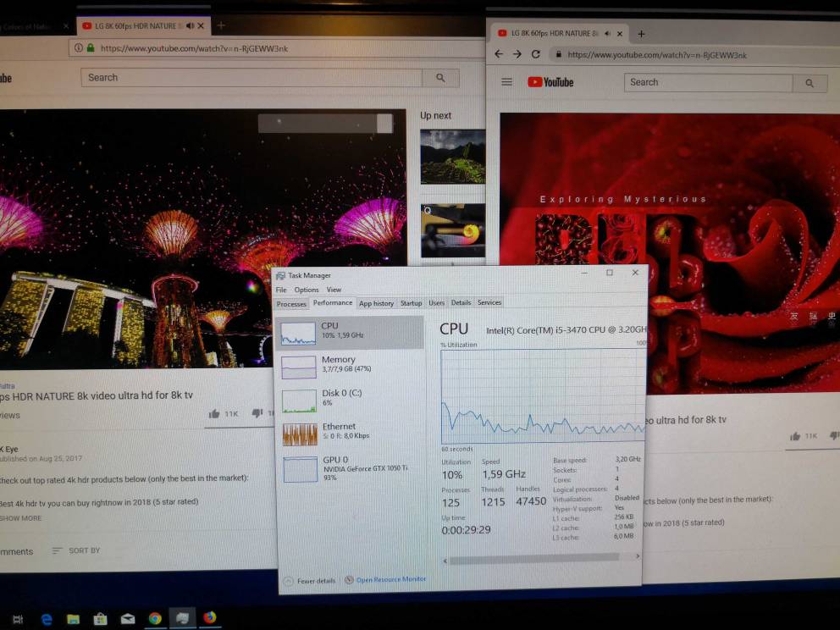840x630 pixels.
Task: Switch to the App history tab
Action: (376, 303)
